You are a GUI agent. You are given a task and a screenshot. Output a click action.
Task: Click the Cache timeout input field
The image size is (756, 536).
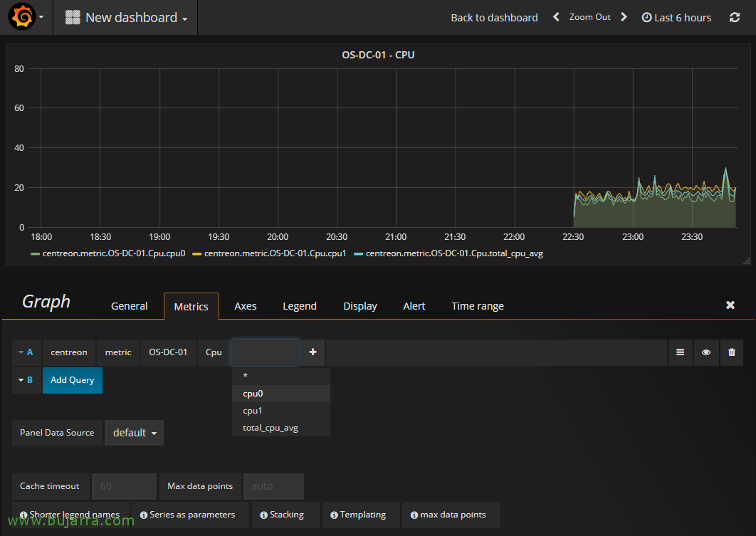click(x=124, y=486)
